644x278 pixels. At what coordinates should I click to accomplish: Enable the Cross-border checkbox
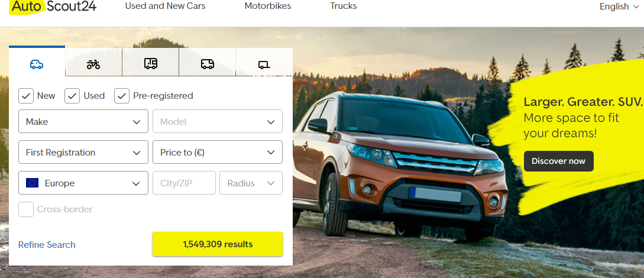[26, 209]
